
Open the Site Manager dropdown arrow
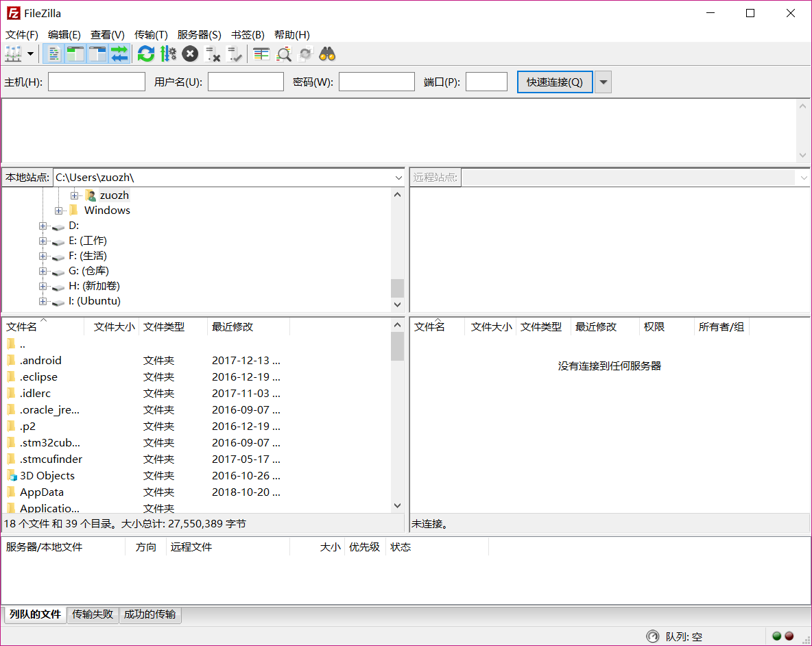coord(31,53)
